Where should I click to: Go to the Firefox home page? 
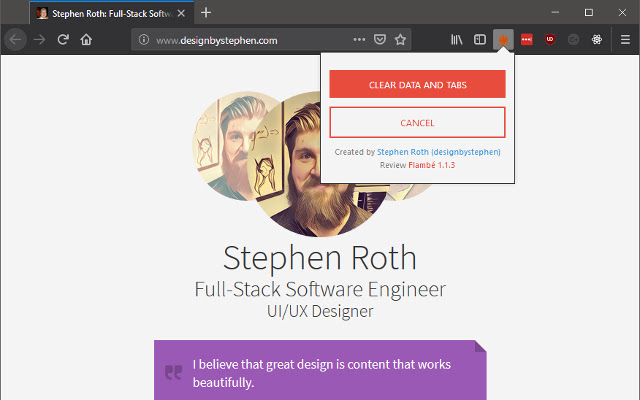pyautogui.click(x=86, y=40)
